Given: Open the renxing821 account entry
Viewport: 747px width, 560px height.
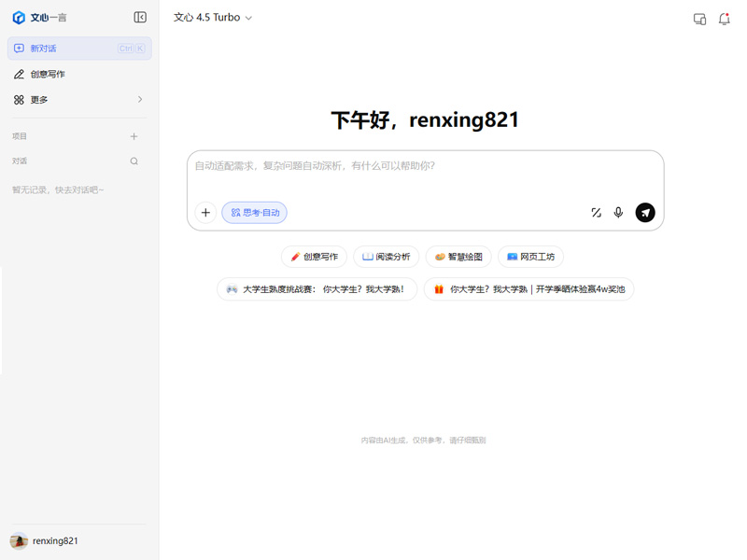Looking at the screenshot, I should (x=56, y=540).
